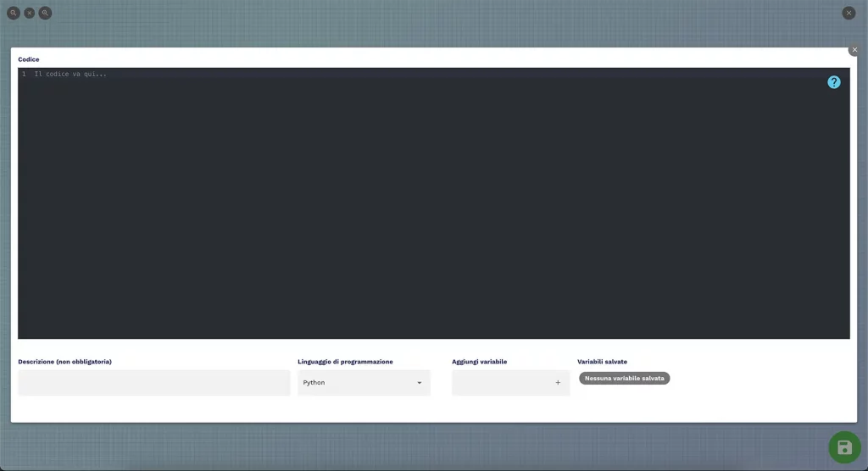
Task: Click line number 1 in editor gutter
Action: coord(24,74)
